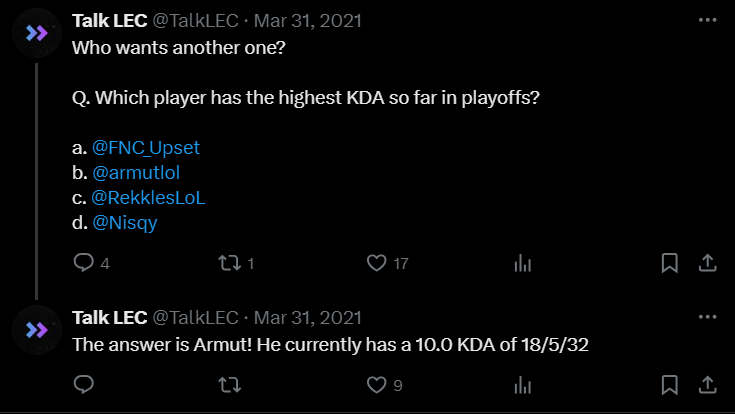Retweet the Armut answer tweet

click(x=229, y=384)
